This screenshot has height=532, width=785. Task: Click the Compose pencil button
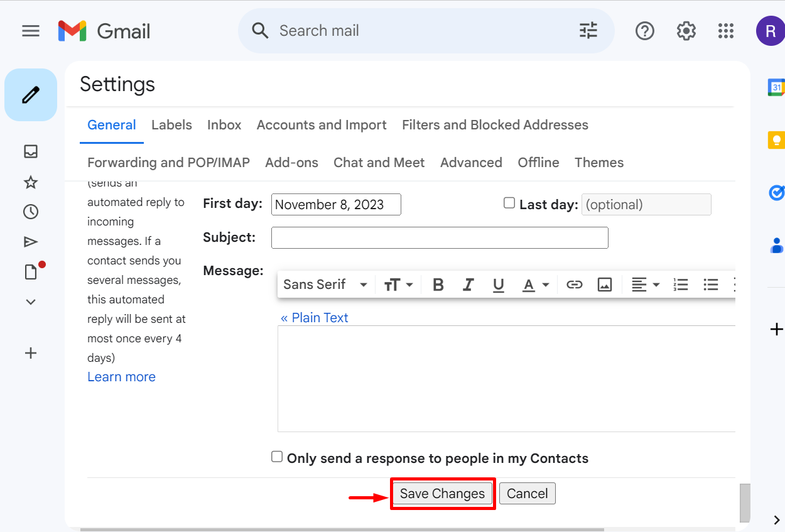[30, 95]
